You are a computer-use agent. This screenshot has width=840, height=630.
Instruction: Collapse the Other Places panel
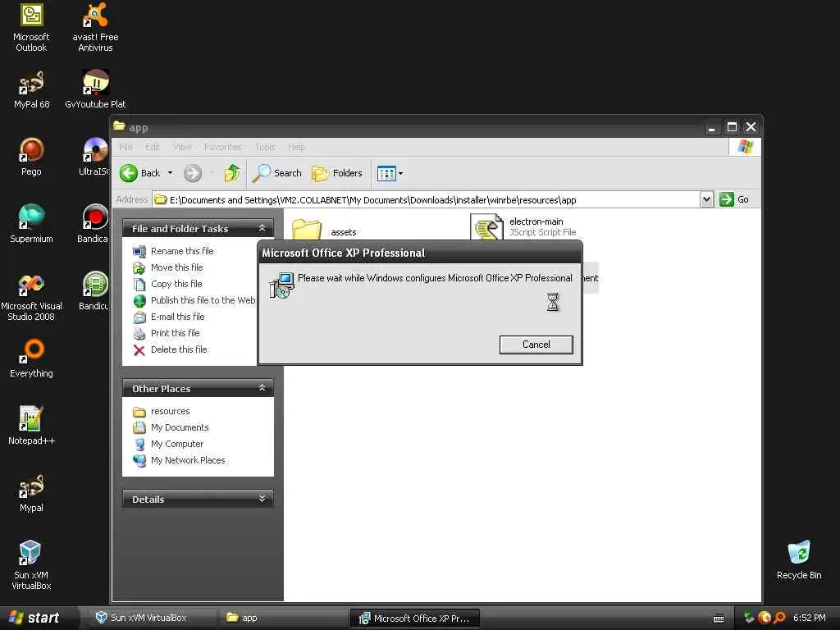tap(262, 388)
